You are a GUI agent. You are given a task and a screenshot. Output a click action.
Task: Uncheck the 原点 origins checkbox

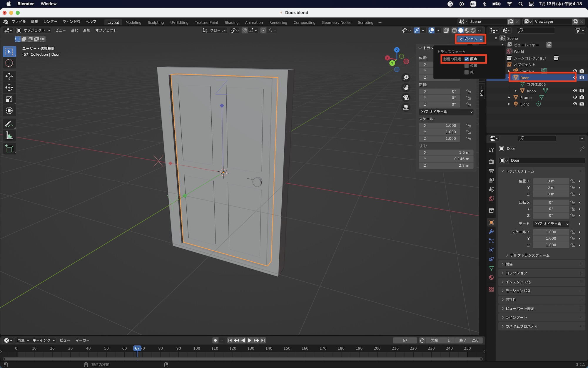467,59
